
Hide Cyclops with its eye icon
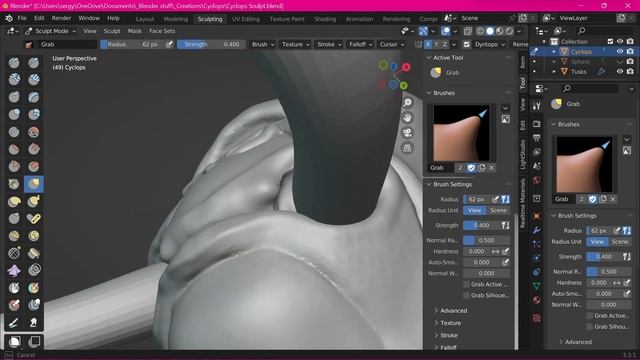pos(620,51)
